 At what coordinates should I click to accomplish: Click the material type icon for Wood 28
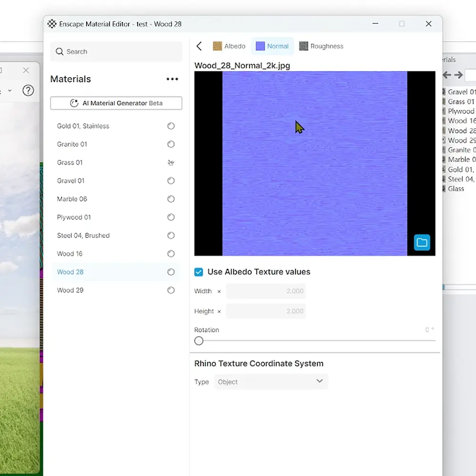pyautogui.click(x=171, y=272)
